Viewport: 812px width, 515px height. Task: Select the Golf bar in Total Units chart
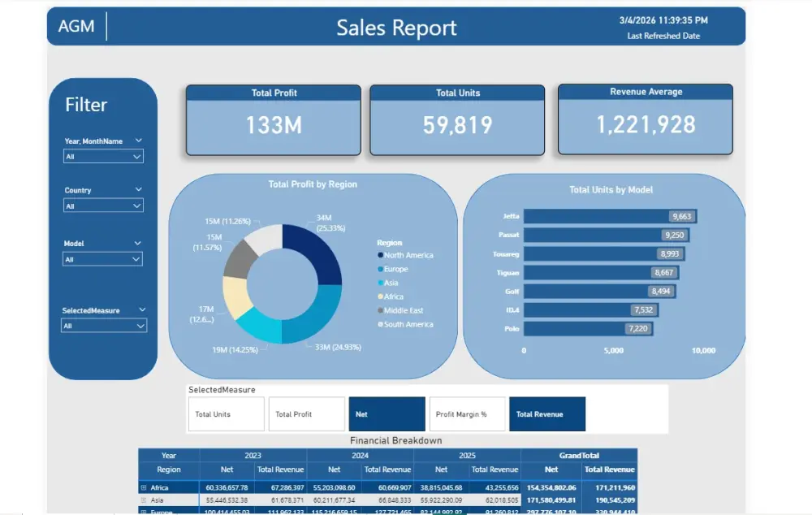pos(600,291)
